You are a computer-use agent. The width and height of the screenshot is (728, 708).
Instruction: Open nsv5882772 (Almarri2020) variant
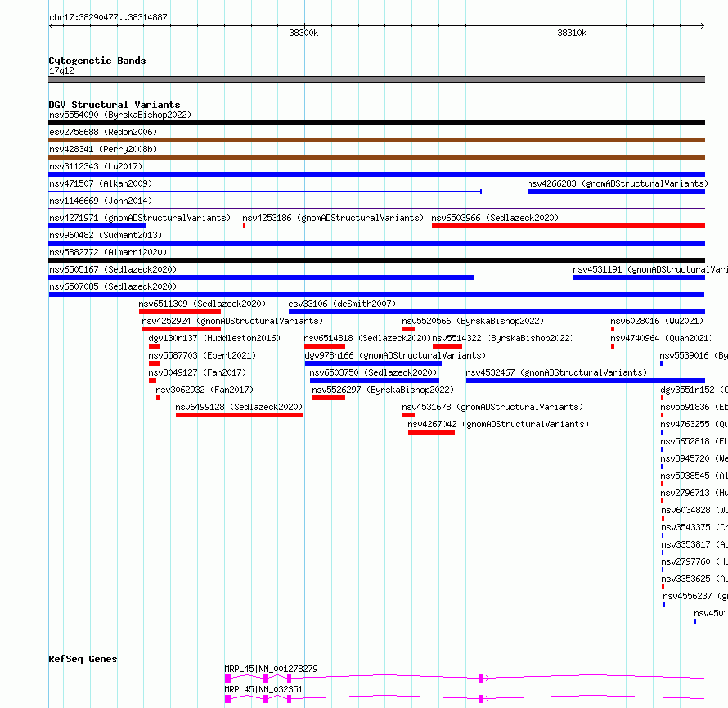(x=108, y=252)
